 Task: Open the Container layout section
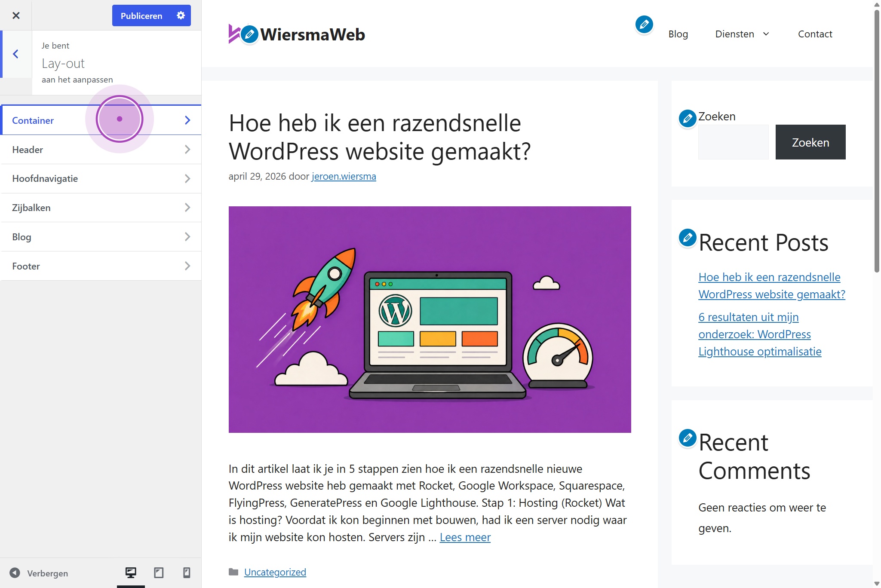101,120
